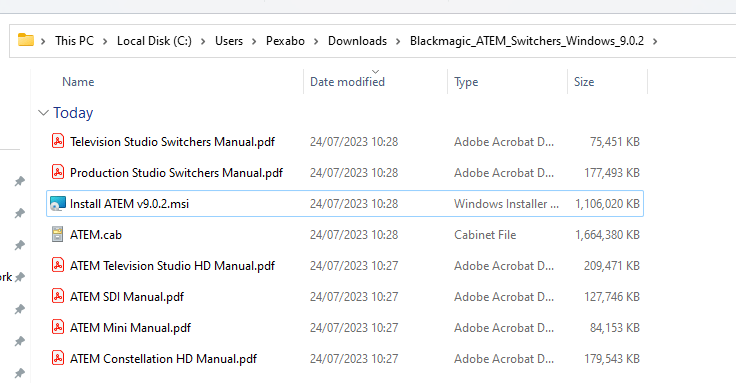Click the PDF icon of Production Studio Switchers Manual.pdf
Viewport: 736px width, 383px height.
coord(58,172)
